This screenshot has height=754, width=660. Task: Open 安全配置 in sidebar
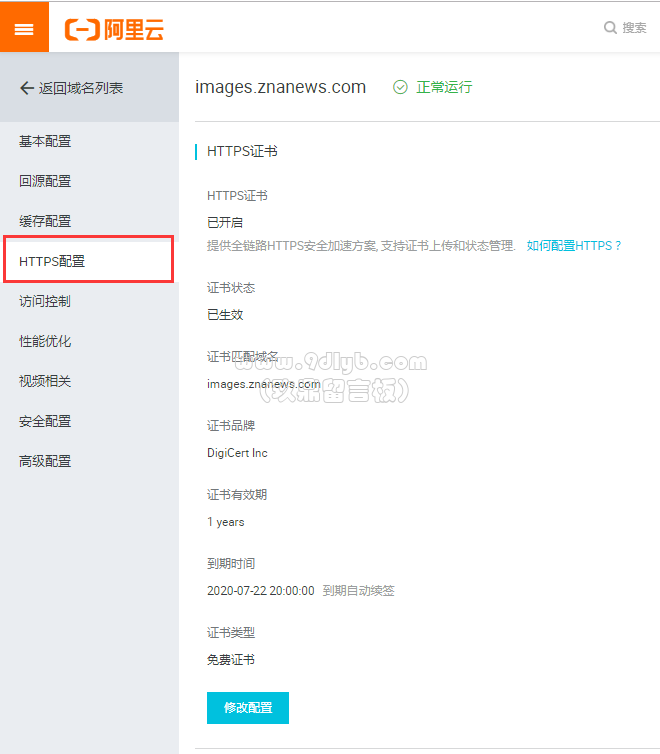(45, 421)
